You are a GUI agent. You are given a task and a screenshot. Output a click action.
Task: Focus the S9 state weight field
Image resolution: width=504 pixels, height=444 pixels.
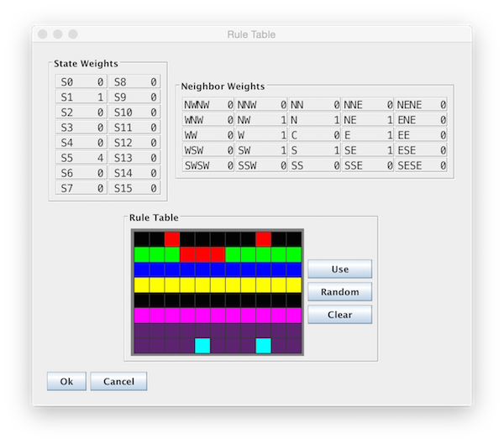pos(134,97)
